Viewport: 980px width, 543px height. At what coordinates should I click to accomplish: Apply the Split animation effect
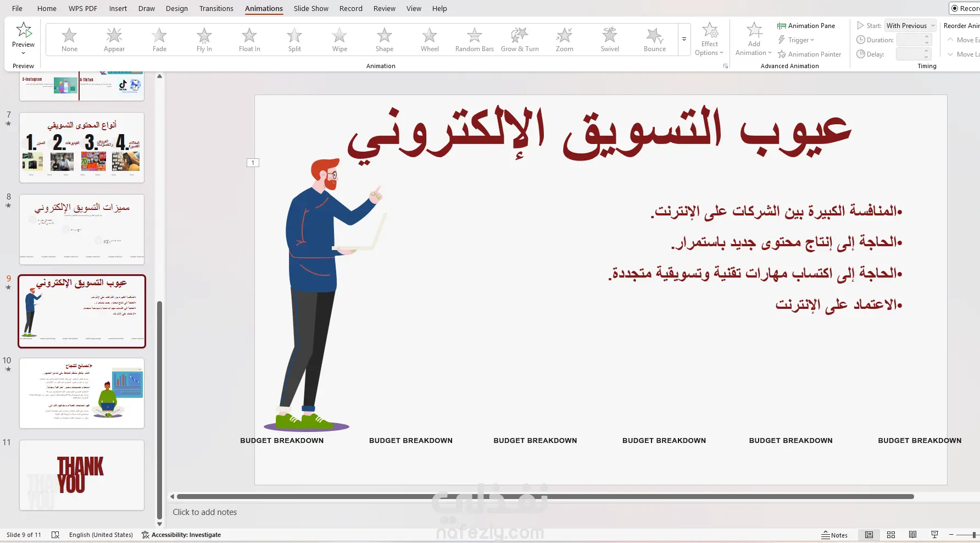coord(294,40)
